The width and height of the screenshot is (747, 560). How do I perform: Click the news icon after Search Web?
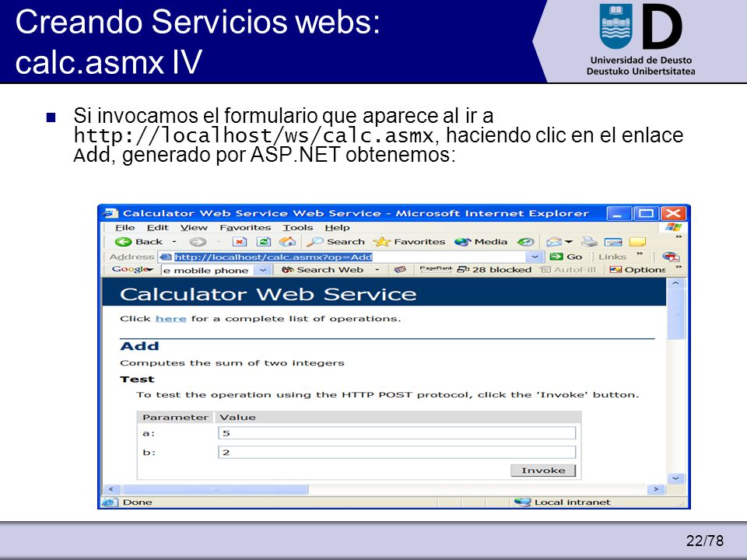click(x=400, y=270)
